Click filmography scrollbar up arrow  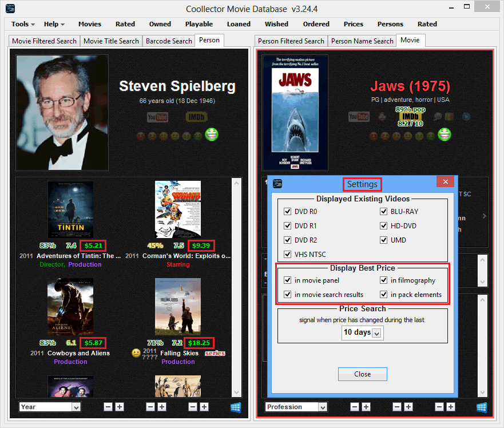coord(237,183)
